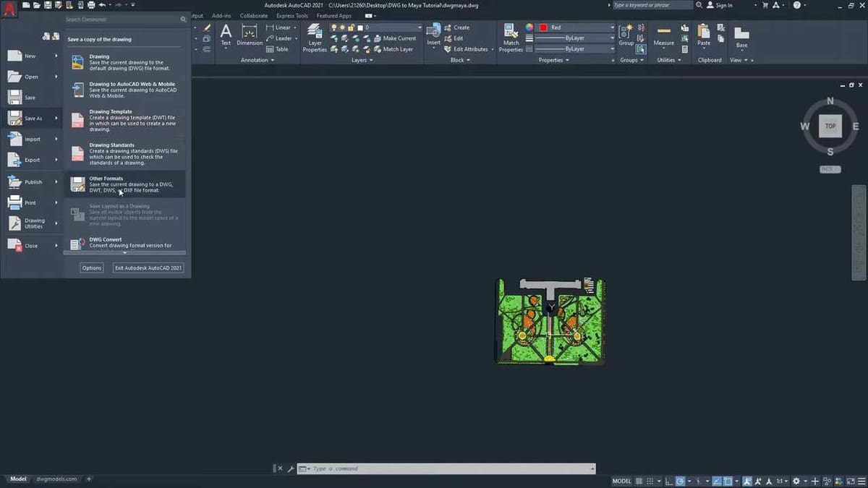Choose Other Formats save option
This screenshot has height=488, width=868.
click(124, 184)
